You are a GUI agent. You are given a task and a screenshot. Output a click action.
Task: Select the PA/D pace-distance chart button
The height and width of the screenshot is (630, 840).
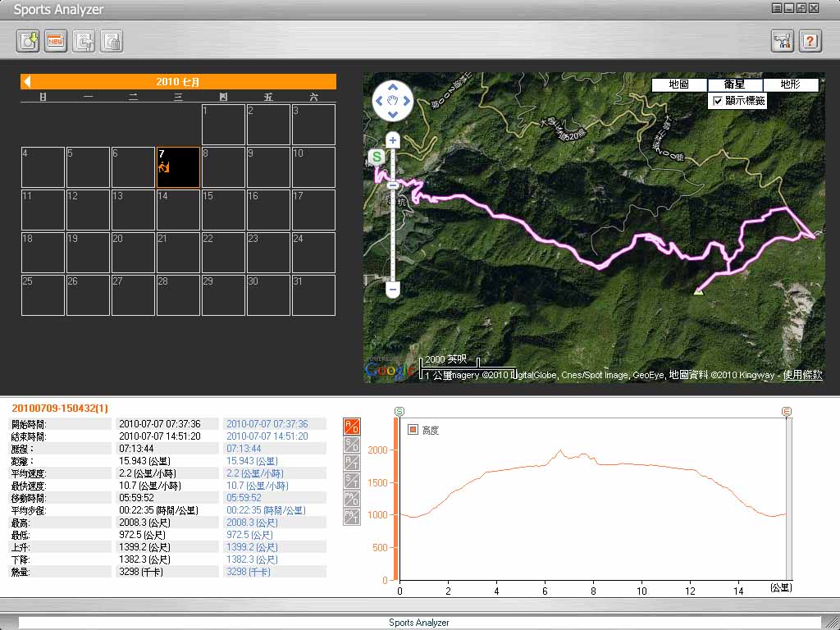coord(351,499)
